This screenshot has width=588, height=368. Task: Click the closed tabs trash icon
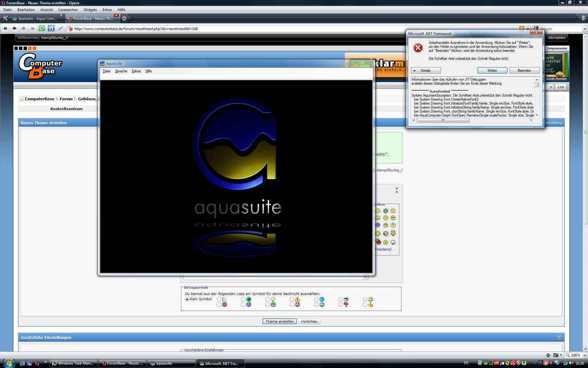coord(583,18)
